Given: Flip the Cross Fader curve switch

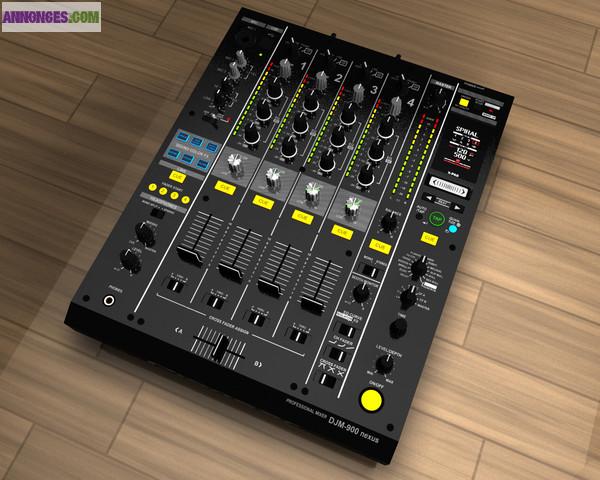Looking at the screenshot, I should [x=326, y=379].
